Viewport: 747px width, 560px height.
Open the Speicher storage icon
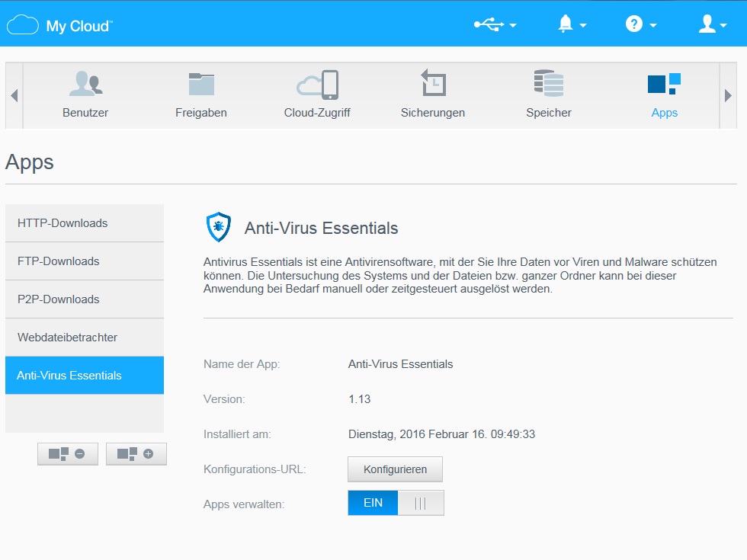(549, 85)
